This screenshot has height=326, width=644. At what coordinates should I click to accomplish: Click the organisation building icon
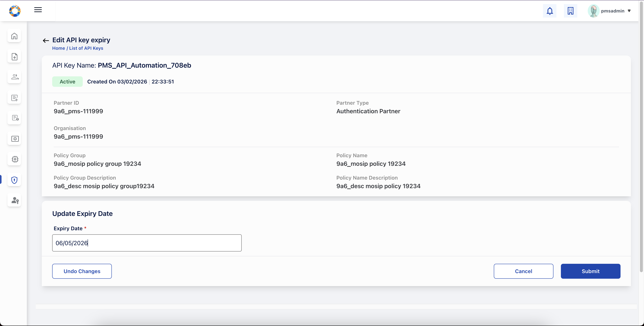tap(571, 11)
